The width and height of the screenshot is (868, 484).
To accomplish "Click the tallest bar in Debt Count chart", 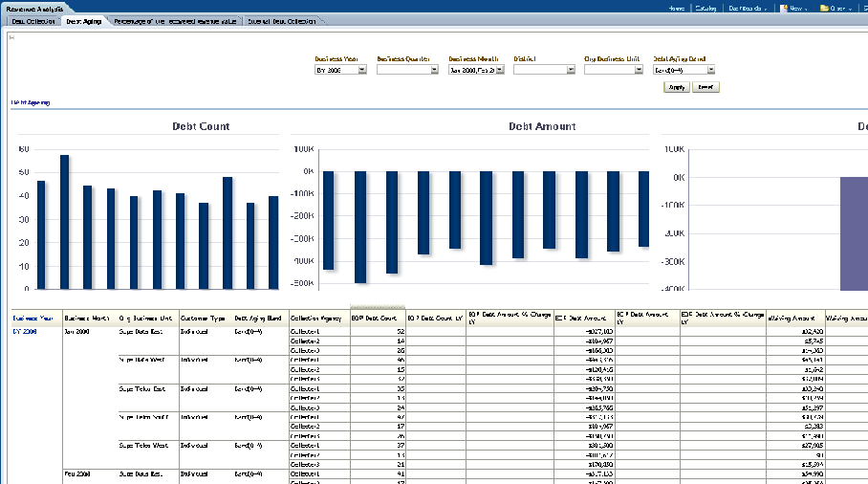I will [64, 222].
